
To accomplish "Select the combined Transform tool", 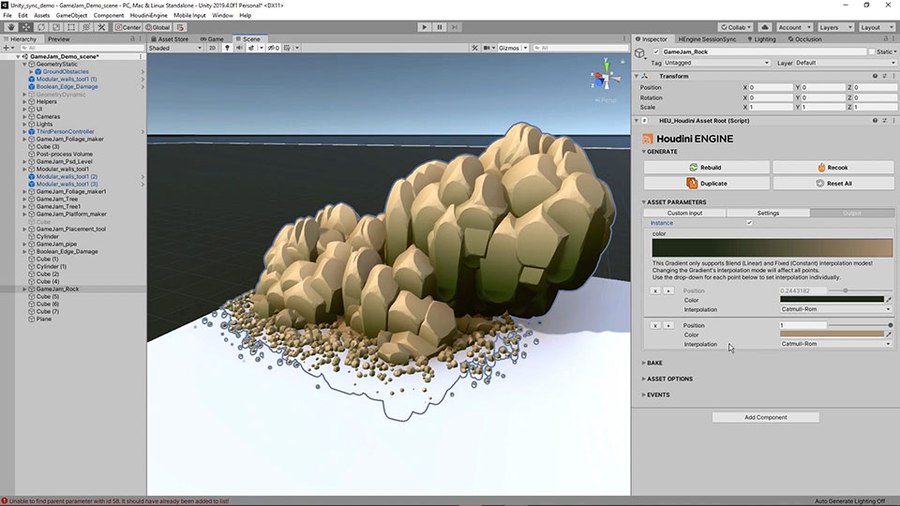I will pyautogui.click(x=86, y=27).
